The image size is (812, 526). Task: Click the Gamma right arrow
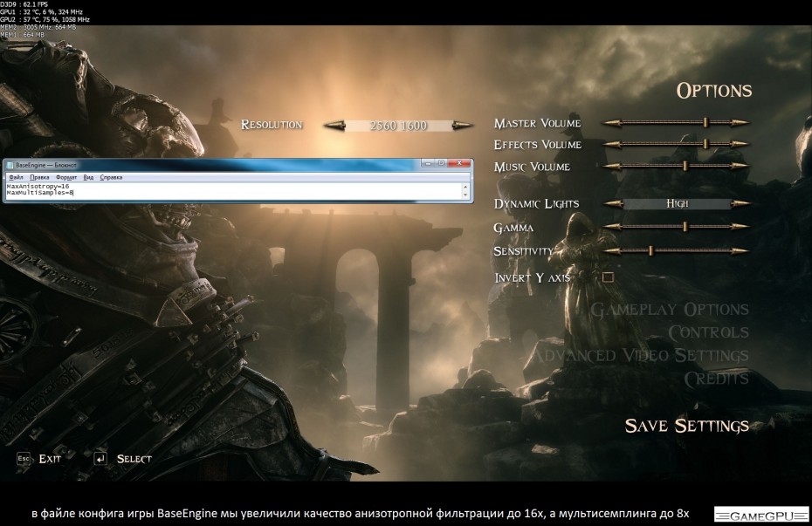click(740, 227)
